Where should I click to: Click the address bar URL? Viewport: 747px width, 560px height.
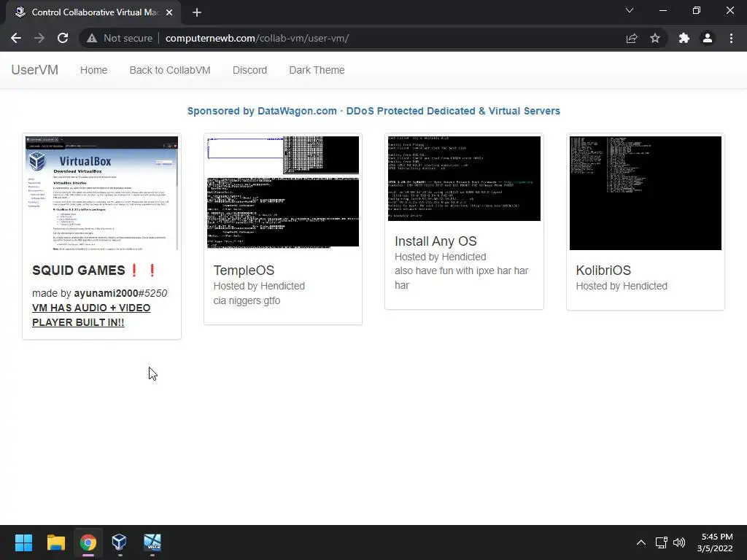pyautogui.click(x=258, y=38)
